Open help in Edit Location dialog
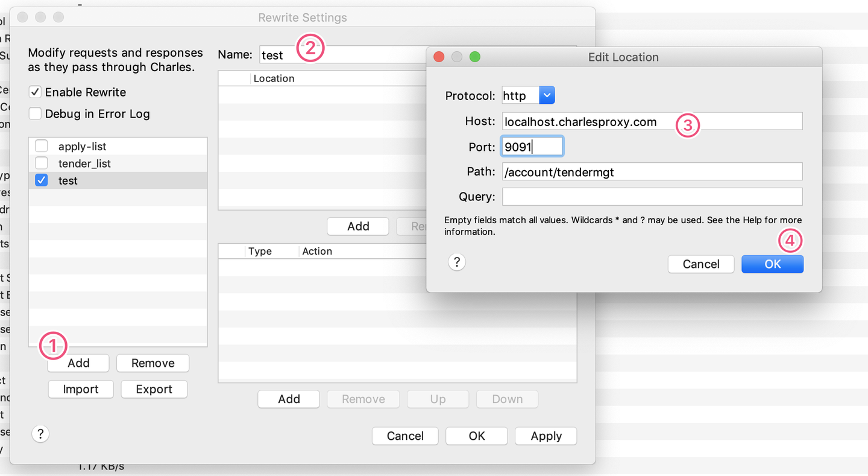Image resolution: width=868 pixels, height=476 pixels. [457, 262]
